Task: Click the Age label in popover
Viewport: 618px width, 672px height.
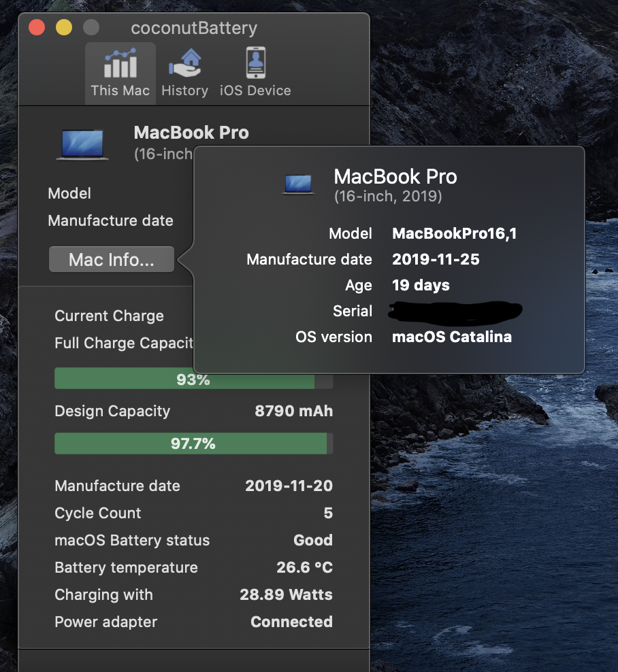Action: pos(359,286)
